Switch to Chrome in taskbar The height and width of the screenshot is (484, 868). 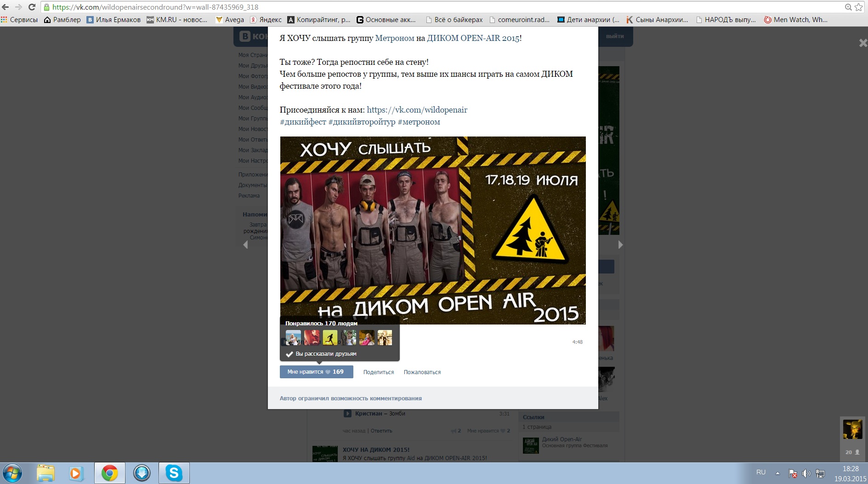(110, 473)
